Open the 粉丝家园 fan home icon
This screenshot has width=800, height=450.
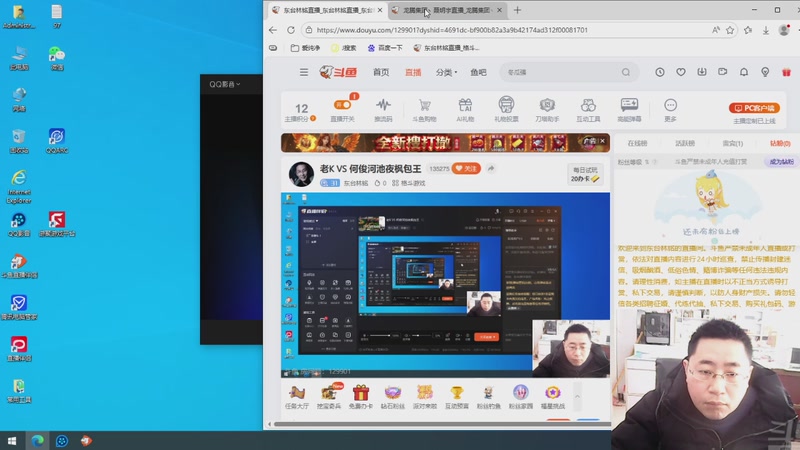520,397
